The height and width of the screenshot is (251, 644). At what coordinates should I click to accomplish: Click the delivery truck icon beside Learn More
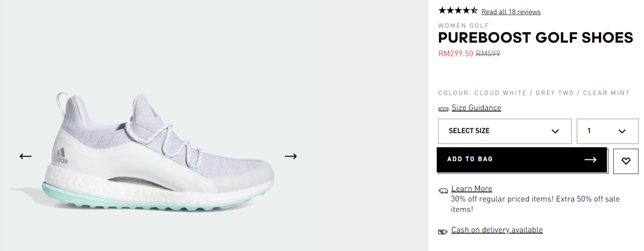point(443,191)
